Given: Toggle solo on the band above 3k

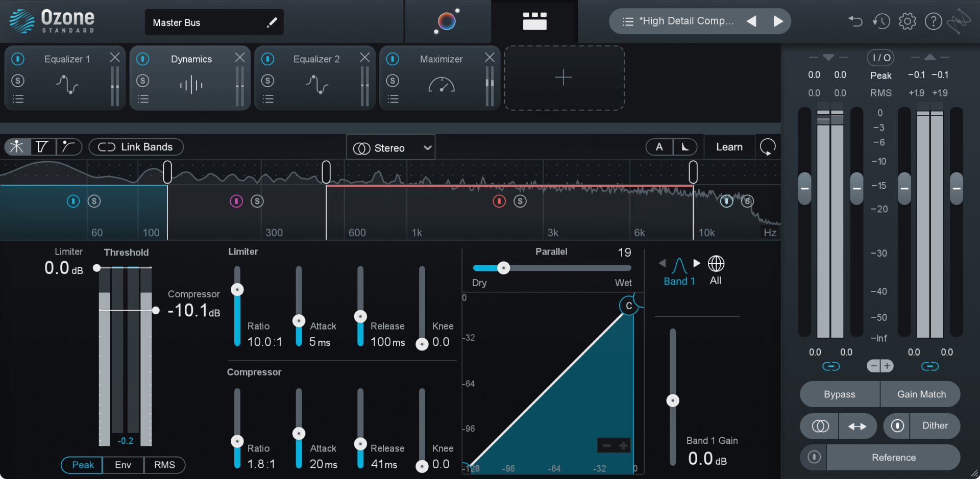Looking at the screenshot, I should [x=521, y=201].
